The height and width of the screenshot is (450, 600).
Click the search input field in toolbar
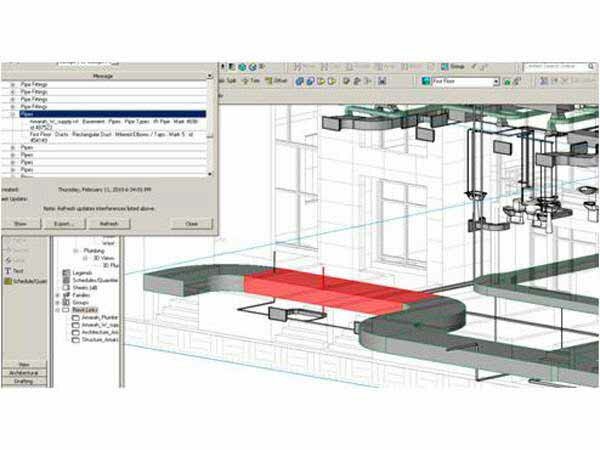coord(555,67)
